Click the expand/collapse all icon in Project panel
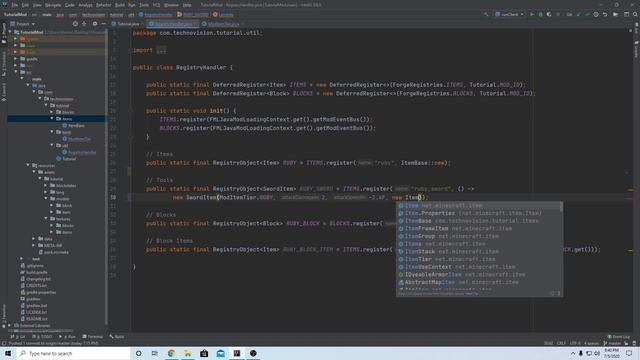 (84, 24)
